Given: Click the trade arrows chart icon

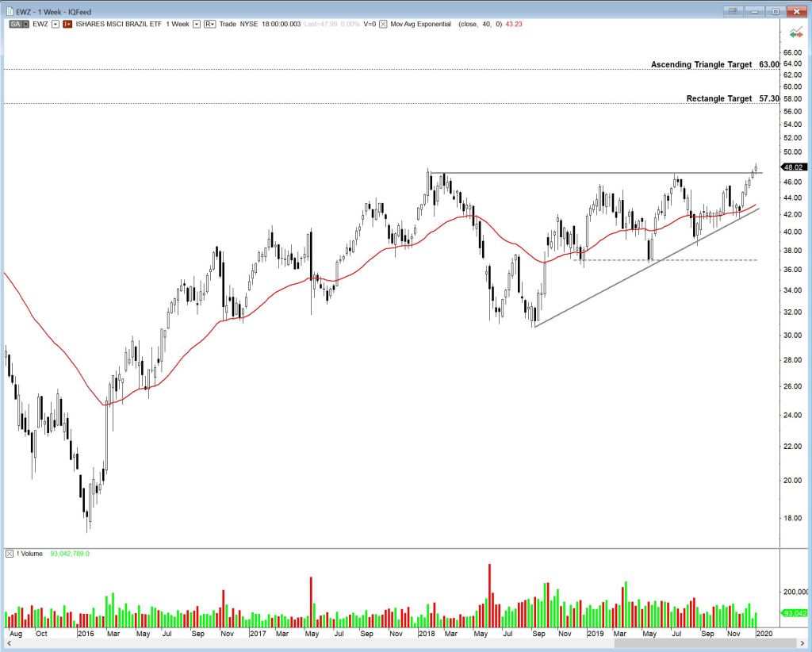Looking at the screenshot, I should [x=796, y=33].
